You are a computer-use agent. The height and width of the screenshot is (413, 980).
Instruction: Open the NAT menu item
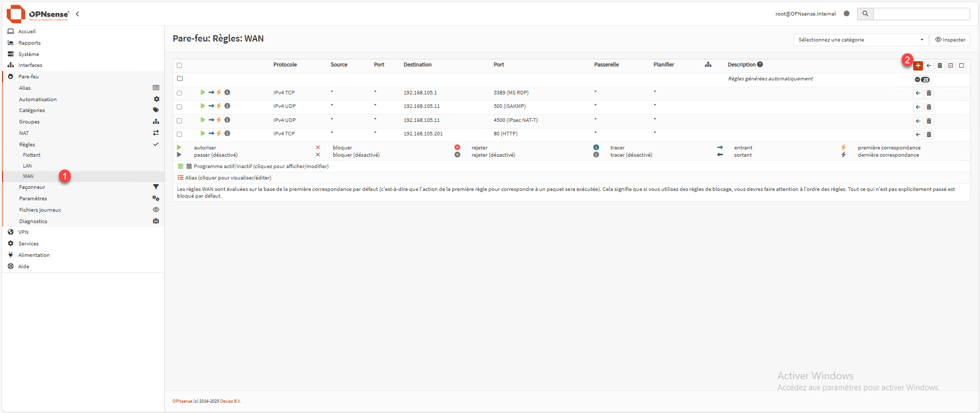tap(24, 133)
